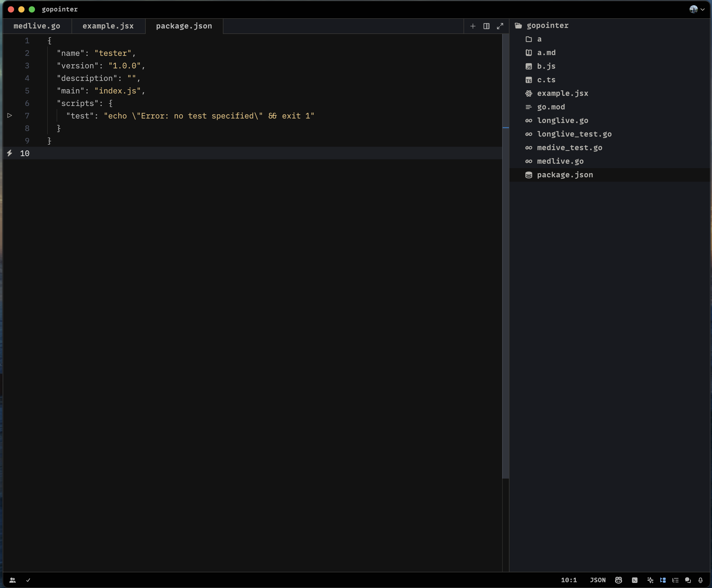Open the user avatar dropdown menu

[697, 9]
